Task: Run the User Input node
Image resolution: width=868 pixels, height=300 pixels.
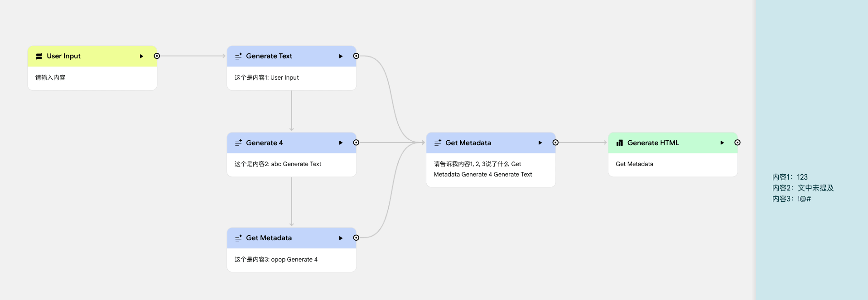Action: click(x=141, y=56)
